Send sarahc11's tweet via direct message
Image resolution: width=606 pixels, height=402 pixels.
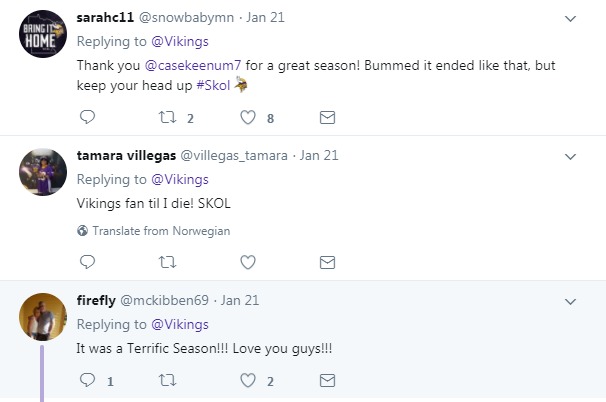tap(326, 118)
